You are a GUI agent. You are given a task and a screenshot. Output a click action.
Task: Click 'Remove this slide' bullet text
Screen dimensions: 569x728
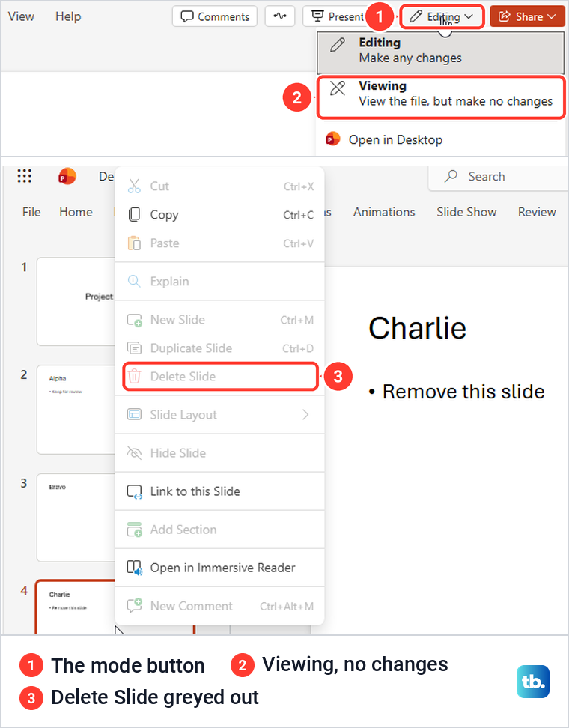click(x=463, y=392)
